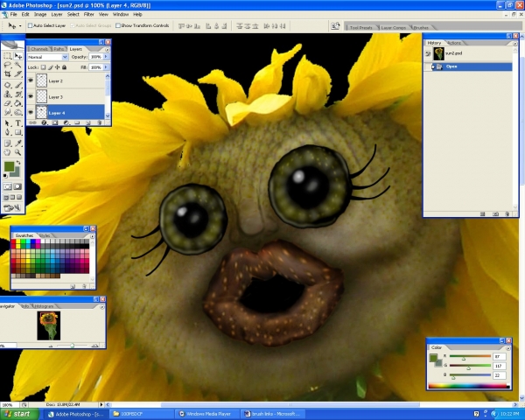Select the Magic Wand tool
The width and height of the screenshot is (525, 420).
pos(18,65)
